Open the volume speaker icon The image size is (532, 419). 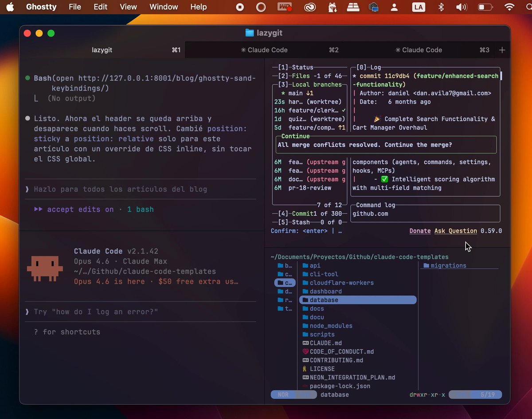click(x=462, y=7)
